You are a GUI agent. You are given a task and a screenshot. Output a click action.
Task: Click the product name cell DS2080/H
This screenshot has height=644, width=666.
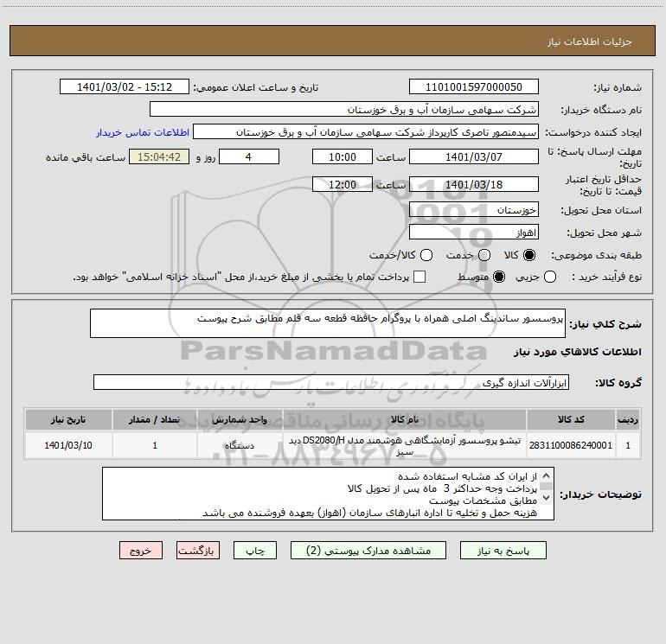pos(405,445)
